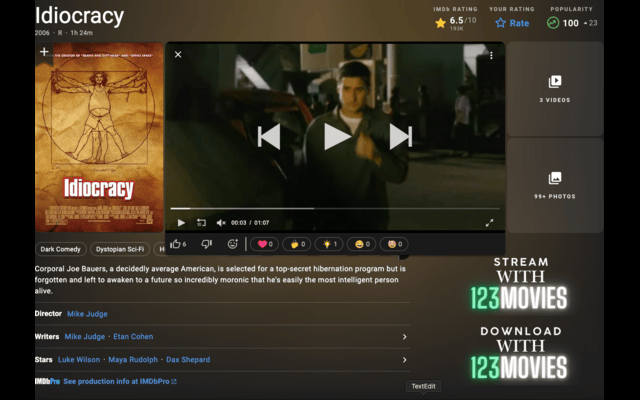Click the Stream with 123Movies banner
640x400 pixels.
tap(519, 284)
